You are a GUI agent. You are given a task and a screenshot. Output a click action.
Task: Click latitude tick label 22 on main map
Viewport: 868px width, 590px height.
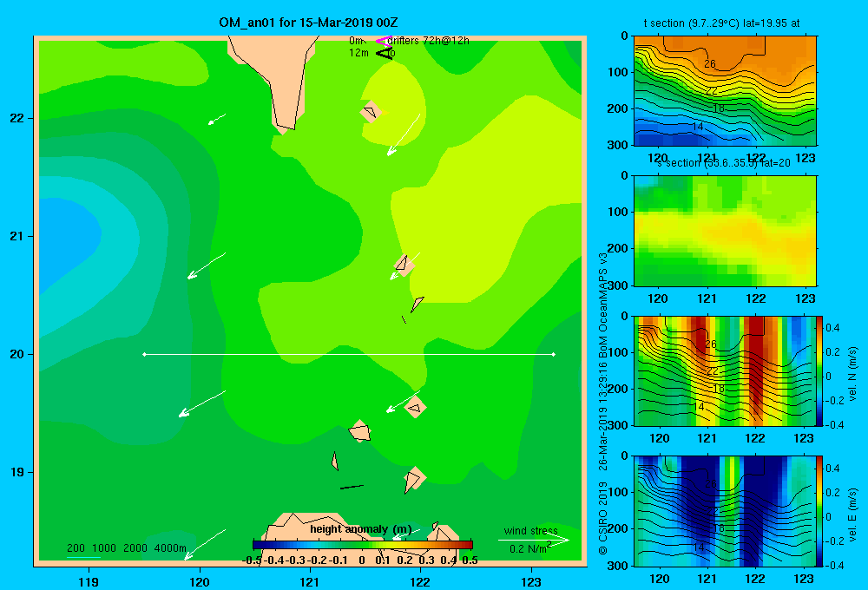click(17, 118)
